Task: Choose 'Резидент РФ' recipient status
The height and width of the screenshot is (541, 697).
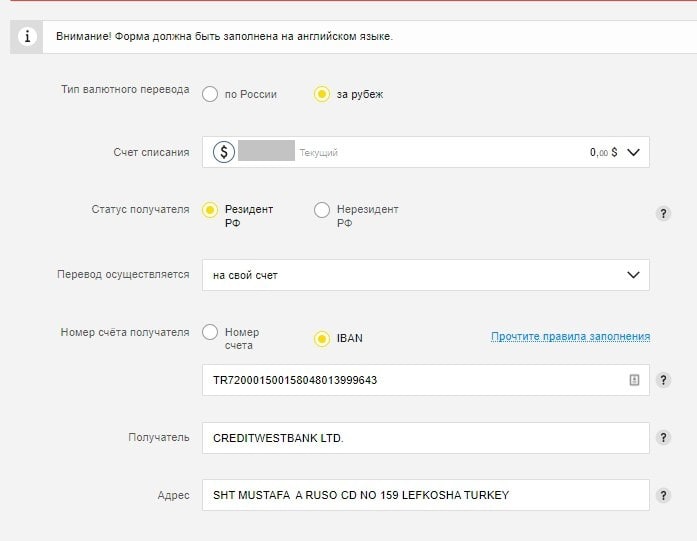Action: tap(210, 210)
